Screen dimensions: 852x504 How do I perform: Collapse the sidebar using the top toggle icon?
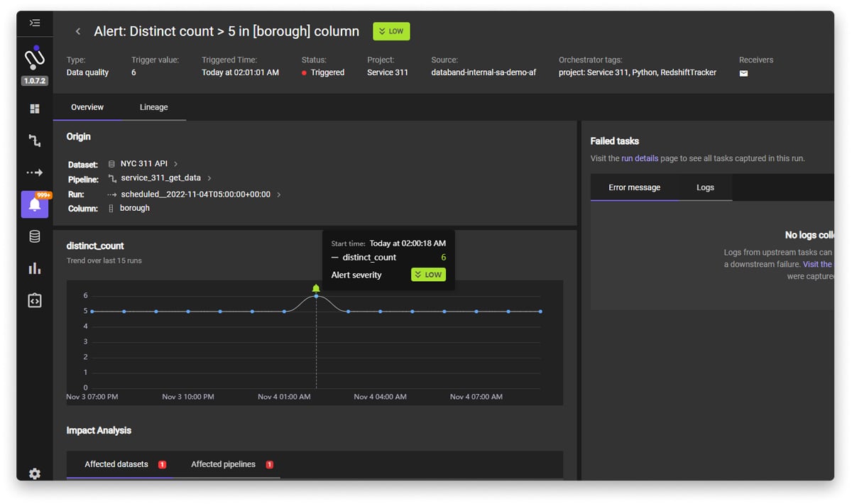tap(34, 22)
